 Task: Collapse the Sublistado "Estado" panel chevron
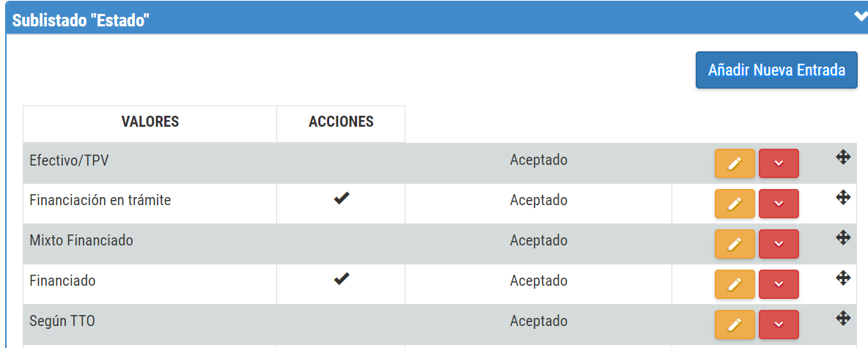click(x=861, y=17)
